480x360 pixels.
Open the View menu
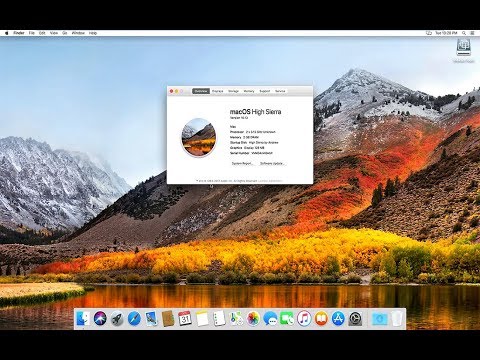point(54,33)
